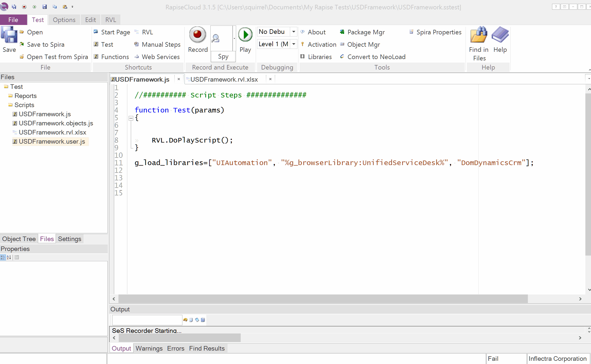
Task: Open Package Mgr from Tools group
Action: click(x=366, y=32)
